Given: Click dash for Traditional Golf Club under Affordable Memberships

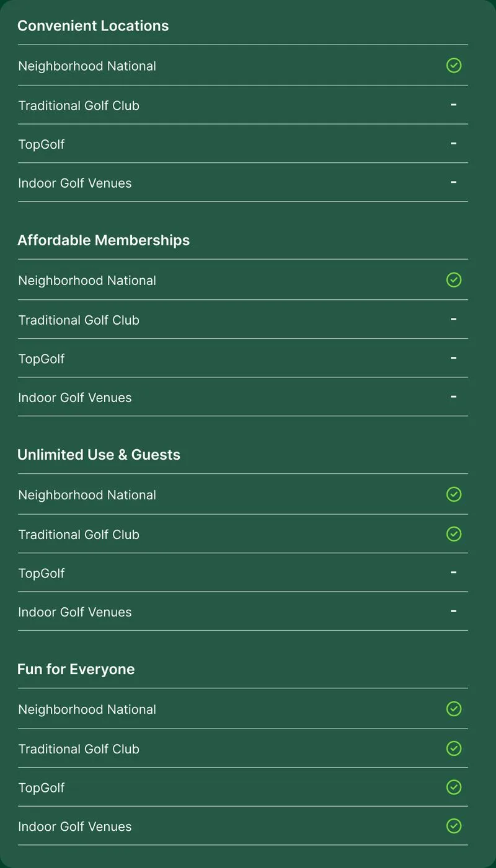Looking at the screenshot, I should pos(454,319).
